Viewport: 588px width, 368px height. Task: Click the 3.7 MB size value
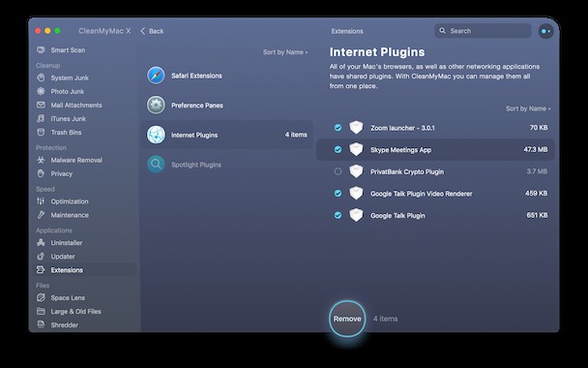point(537,171)
